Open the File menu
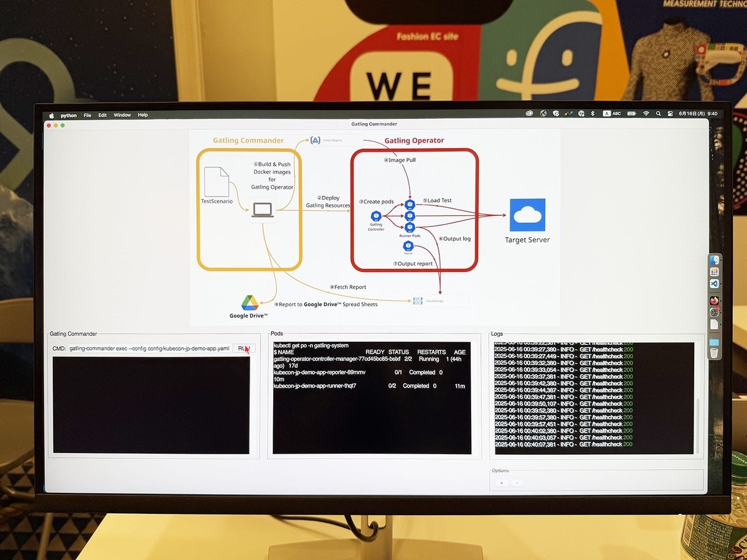 pos(88,115)
